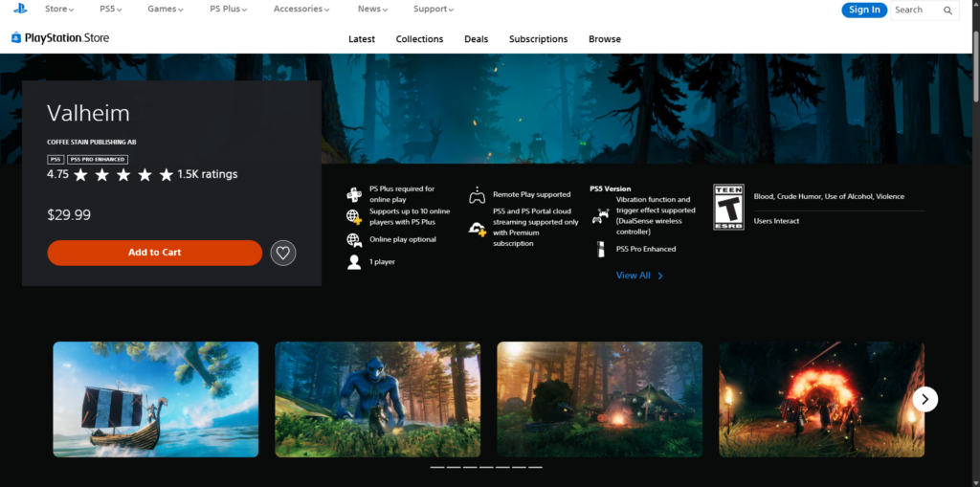The image size is (980, 487).
Task: Expand the PS5 dropdown menu
Action: tap(111, 9)
